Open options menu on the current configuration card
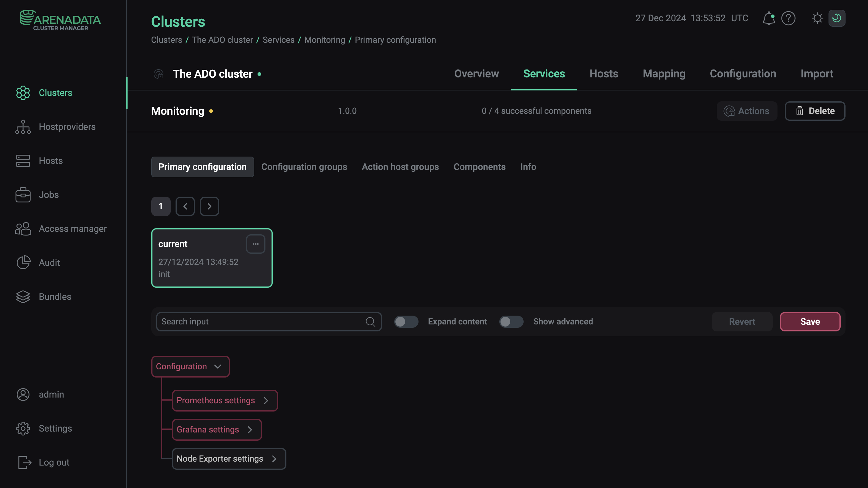The width and height of the screenshot is (868, 488). [x=255, y=244]
